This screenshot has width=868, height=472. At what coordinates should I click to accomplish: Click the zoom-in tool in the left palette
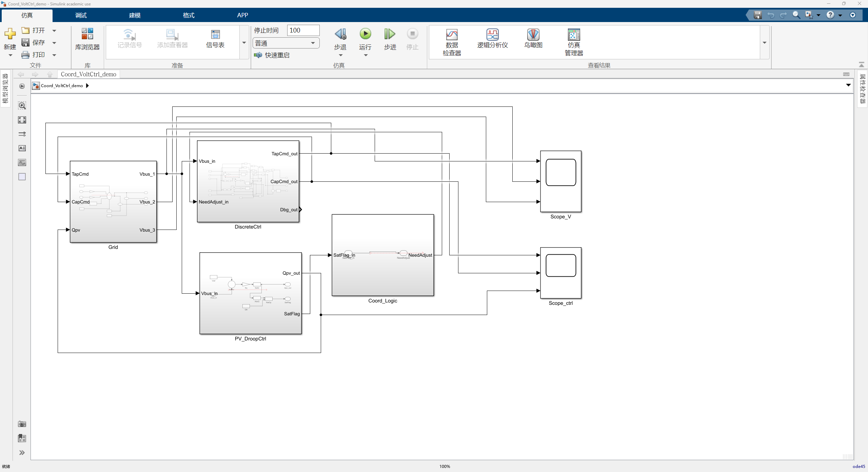22,105
